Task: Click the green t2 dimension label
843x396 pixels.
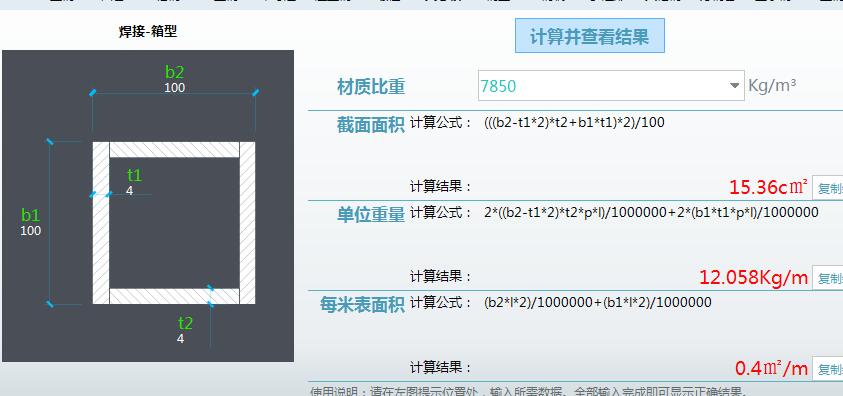Action: click(x=185, y=323)
